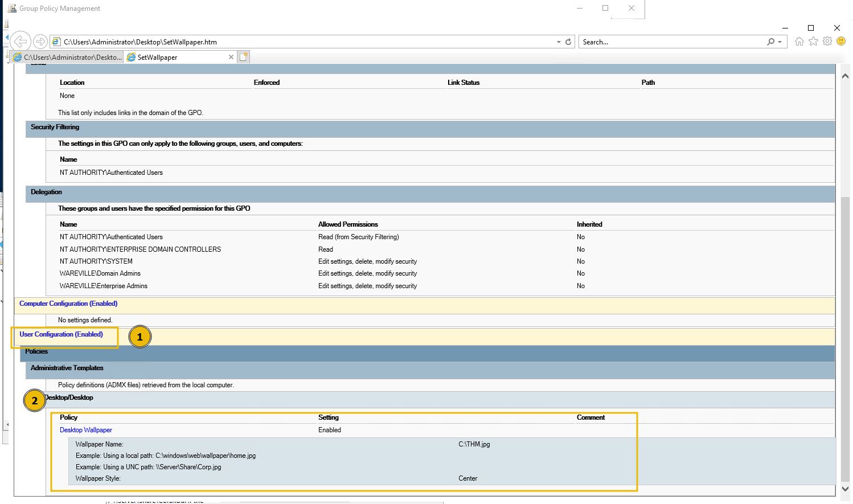Expand the Computer Configuration (Enabled) section
Image resolution: width=853 pixels, height=504 pixels.
[x=68, y=304]
